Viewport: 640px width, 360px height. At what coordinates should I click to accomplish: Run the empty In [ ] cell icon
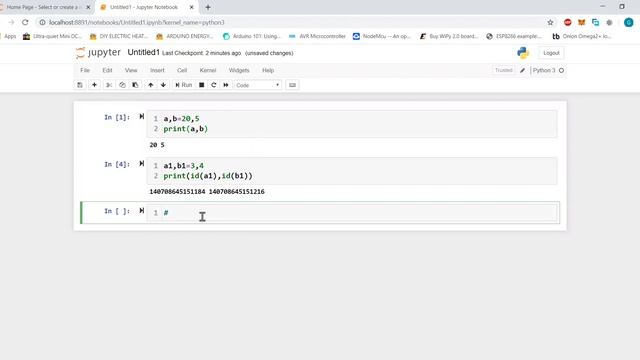[x=142, y=211]
